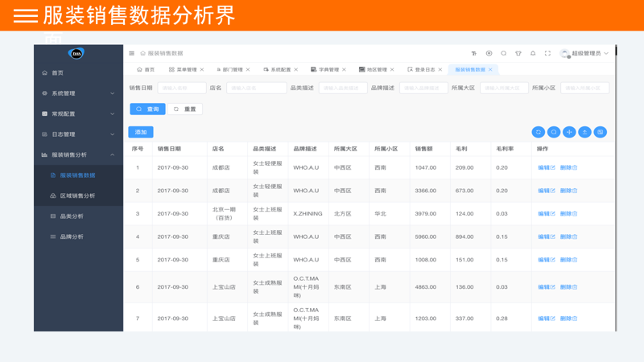Open search via magnifier in top bar

(504, 53)
